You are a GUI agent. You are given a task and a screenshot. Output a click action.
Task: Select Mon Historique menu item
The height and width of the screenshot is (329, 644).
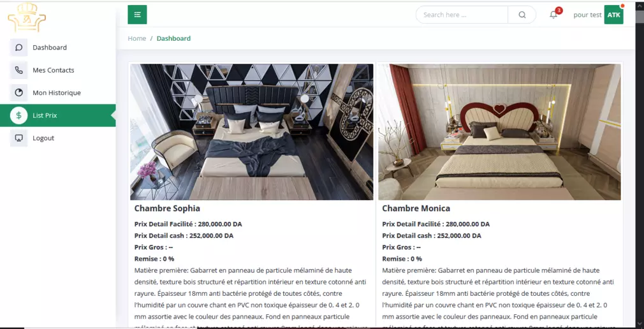[x=57, y=92]
